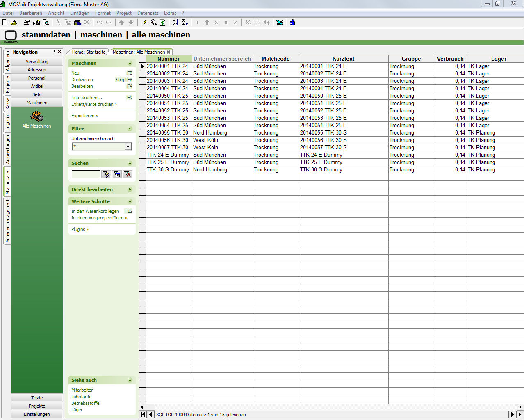Click in the Suchen text field

[86, 174]
